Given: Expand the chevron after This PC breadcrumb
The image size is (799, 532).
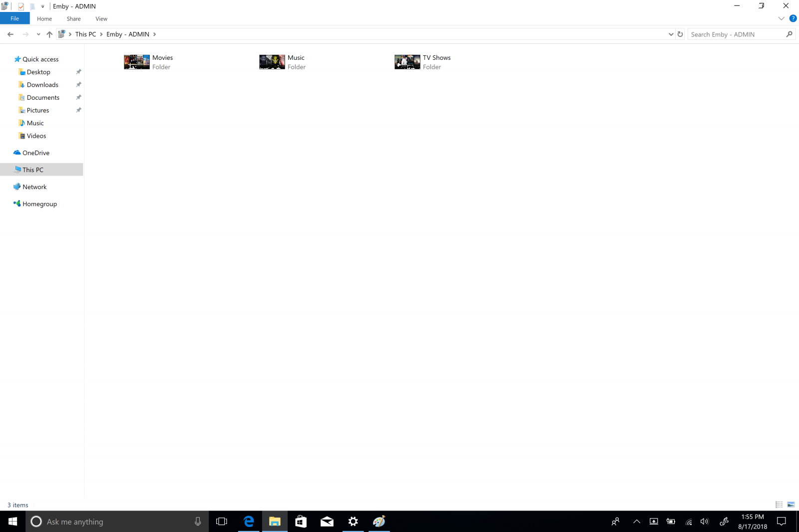Looking at the screenshot, I should tap(101, 34).
